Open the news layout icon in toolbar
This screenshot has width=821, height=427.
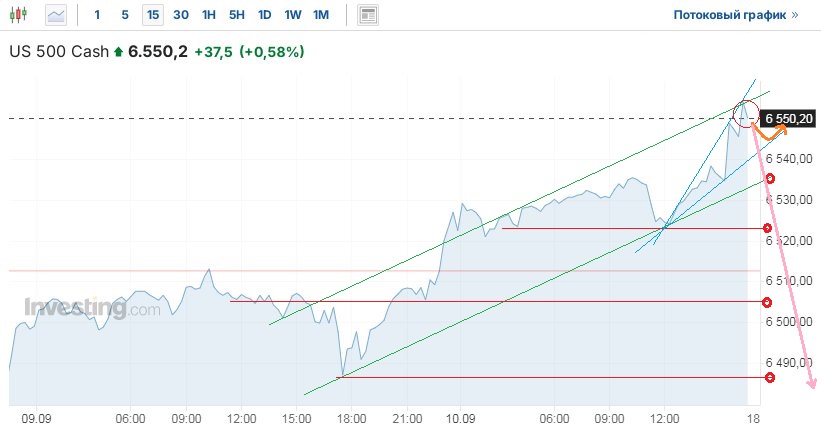pyautogui.click(x=369, y=15)
